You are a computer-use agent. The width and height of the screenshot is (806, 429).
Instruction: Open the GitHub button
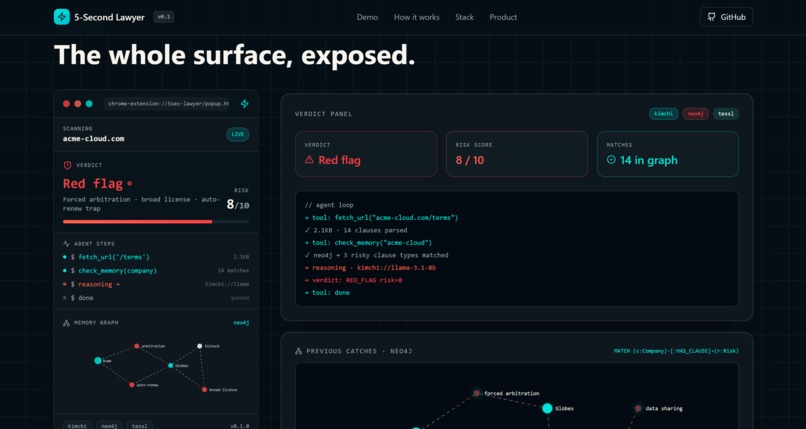726,17
